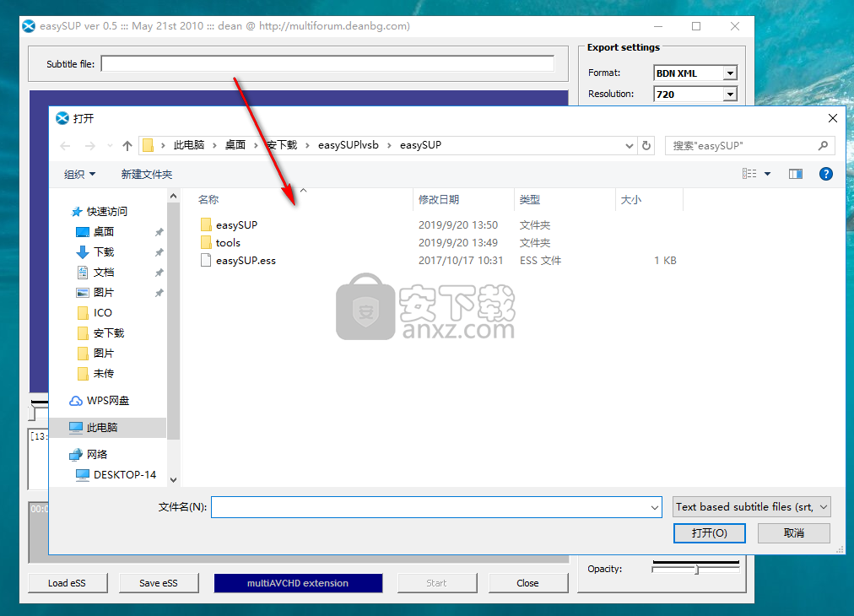Click the up-directory arrow icon

tap(127, 145)
